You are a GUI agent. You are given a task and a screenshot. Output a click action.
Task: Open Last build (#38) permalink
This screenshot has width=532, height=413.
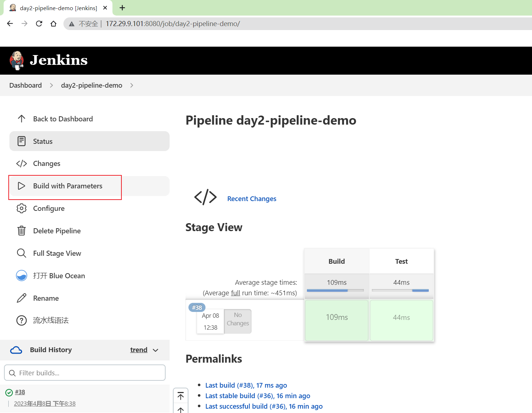click(x=246, y=385)
